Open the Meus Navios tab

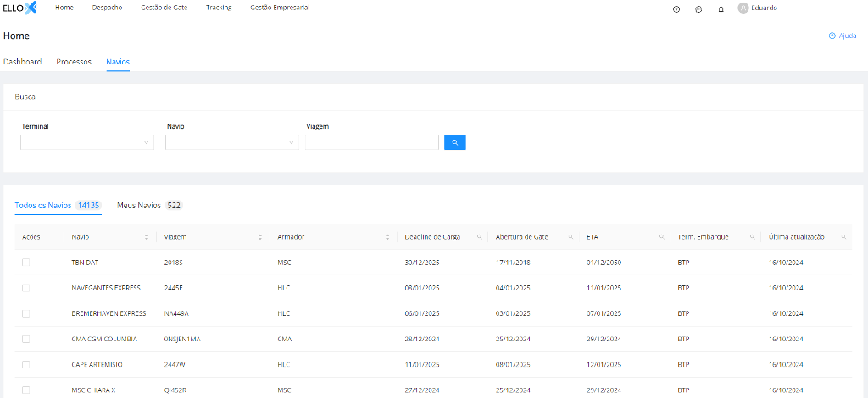(x=148, y=206)
